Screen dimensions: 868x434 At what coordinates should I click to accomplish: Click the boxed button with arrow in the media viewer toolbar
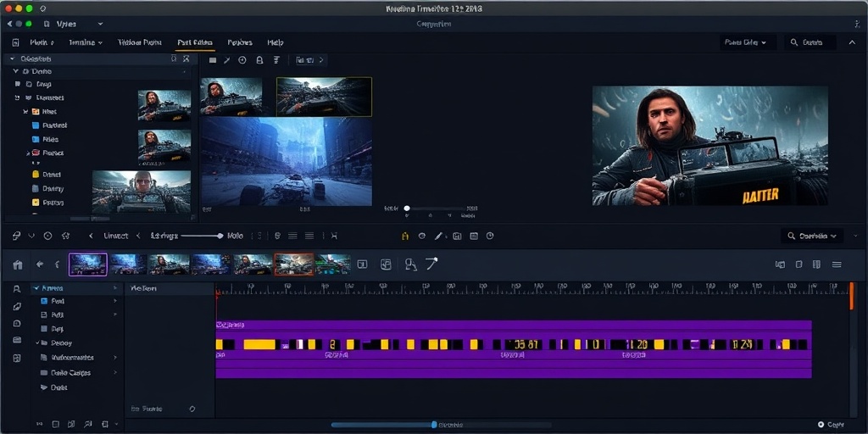tap(309, 60)
